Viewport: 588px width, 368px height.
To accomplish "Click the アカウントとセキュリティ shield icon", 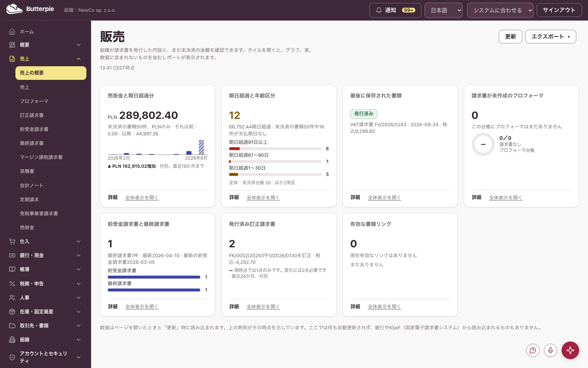I will click(12, 357).
